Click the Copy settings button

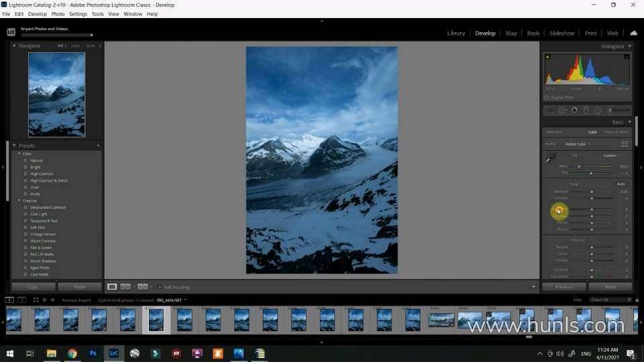tap(33, 287)
